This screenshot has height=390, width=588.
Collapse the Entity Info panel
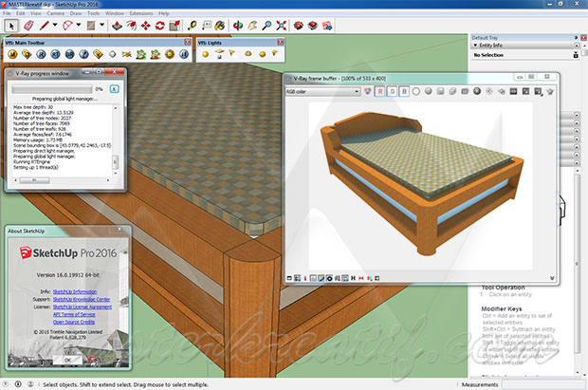coord(476,45)
